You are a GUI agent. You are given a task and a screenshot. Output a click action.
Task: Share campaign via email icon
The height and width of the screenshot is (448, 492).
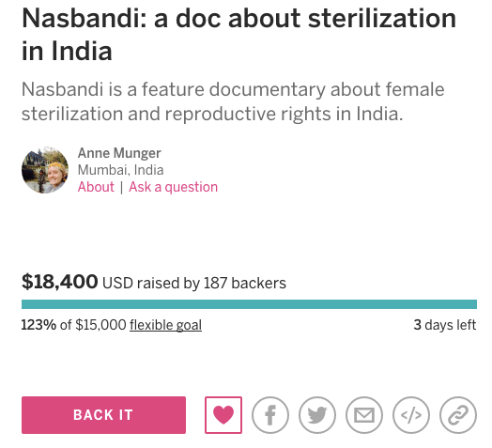364,415
